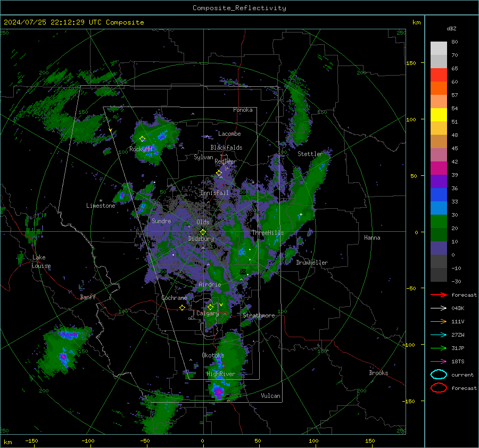Click the yellow diamond marker near RockyMH
The image size is (479, 448).
(142, 139)
